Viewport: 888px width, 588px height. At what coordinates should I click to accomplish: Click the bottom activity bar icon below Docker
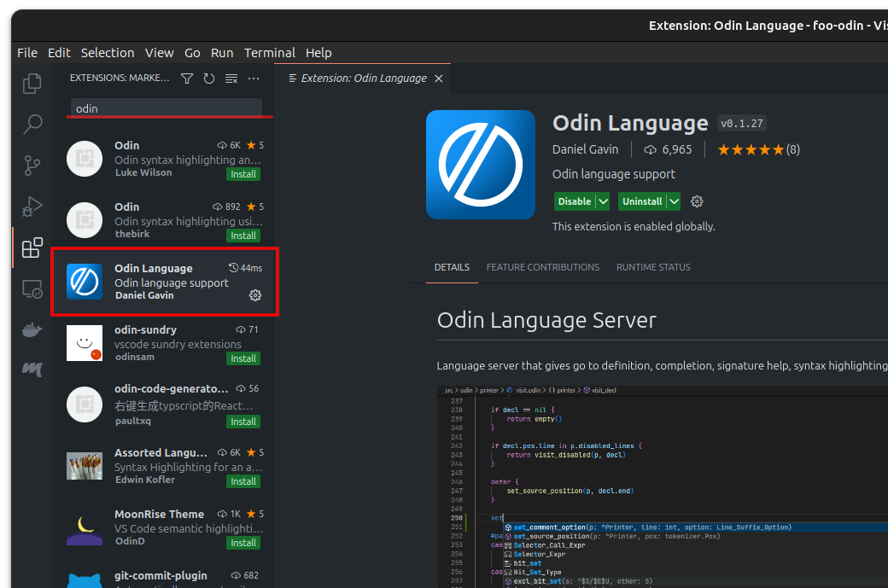(32, 370)
